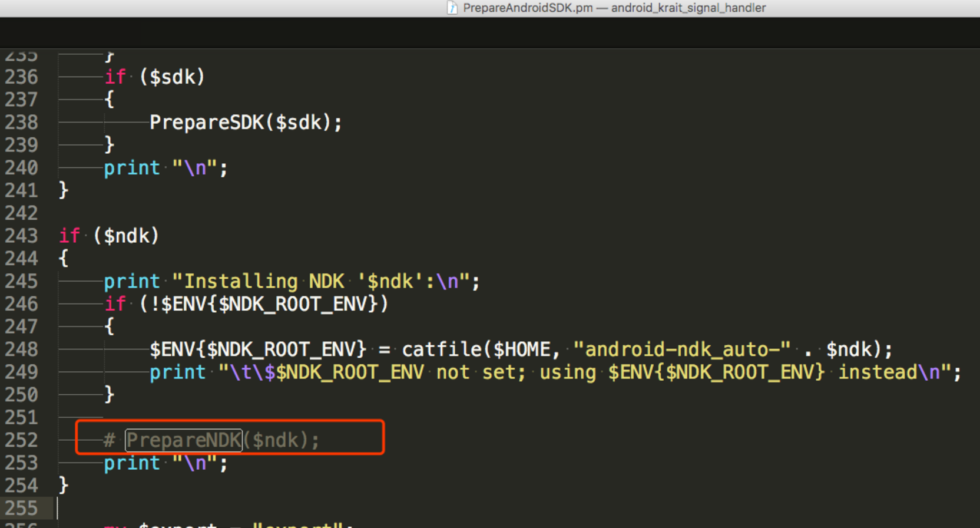980x528 pixels.
Task: Click line number 241 in the gutter
Action: pos(21,190)
